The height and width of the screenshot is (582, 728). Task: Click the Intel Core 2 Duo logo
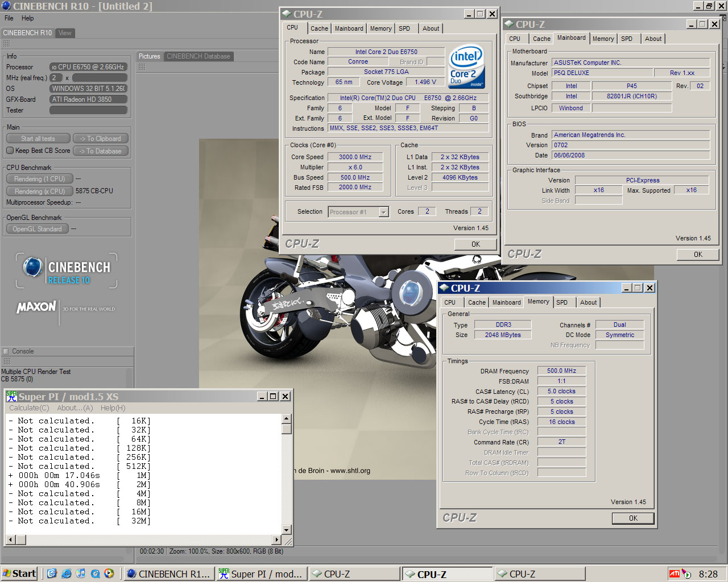point(466,66)
